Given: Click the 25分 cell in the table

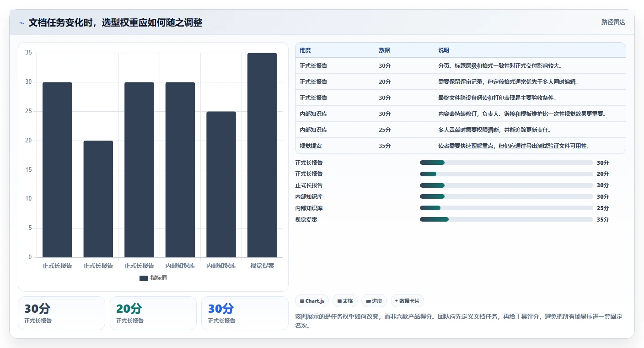Looking at the screenshot, I should click(x=385, y=130).
